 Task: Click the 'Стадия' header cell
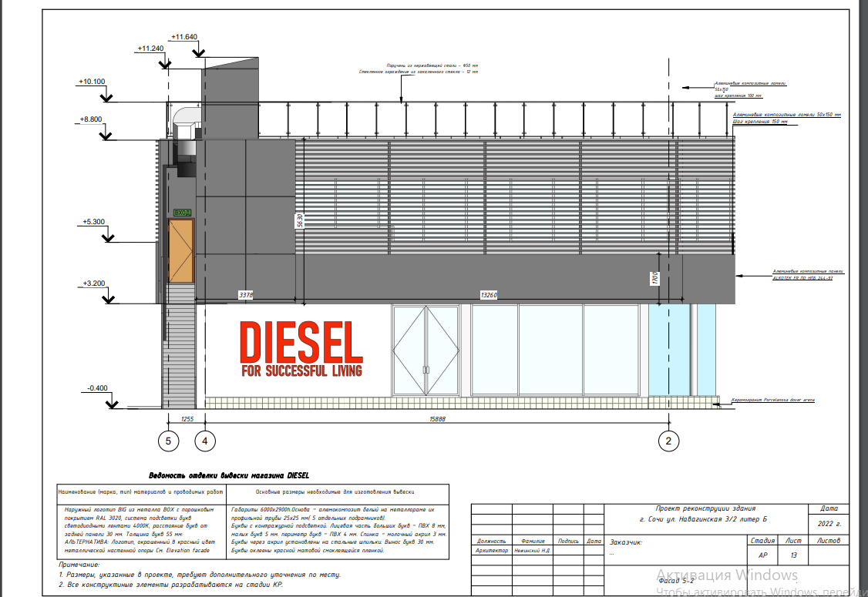coord(762,541)
